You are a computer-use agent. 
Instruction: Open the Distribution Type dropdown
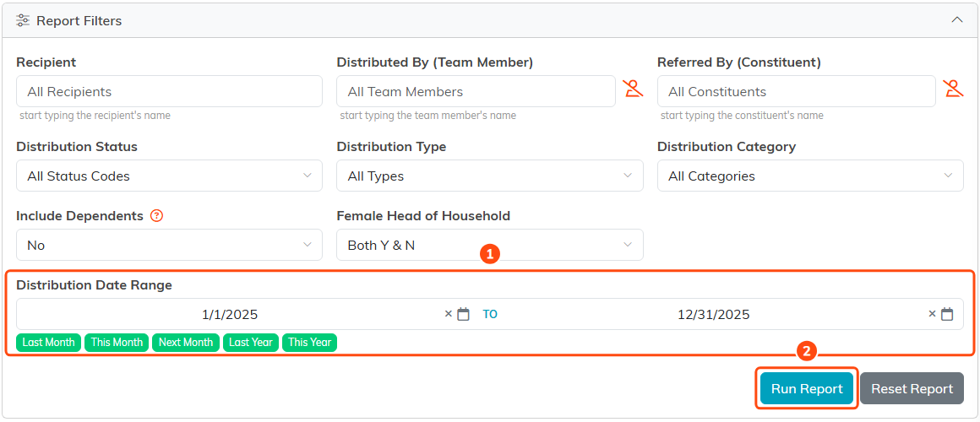coord(490,176)
